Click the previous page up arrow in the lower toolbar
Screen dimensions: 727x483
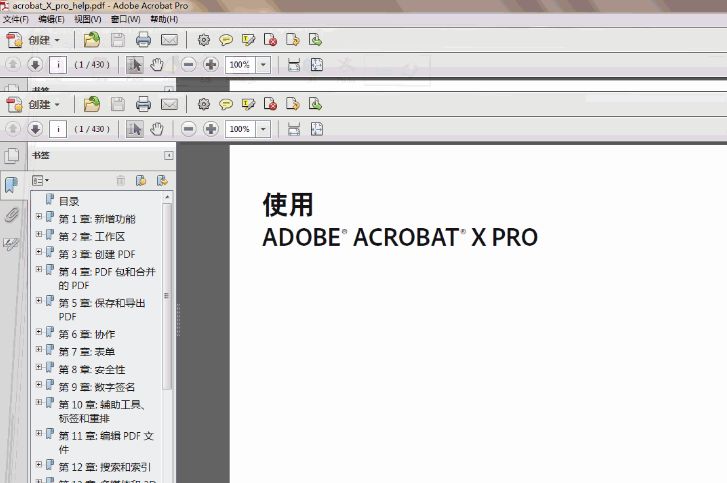click(x=13, y=129)
